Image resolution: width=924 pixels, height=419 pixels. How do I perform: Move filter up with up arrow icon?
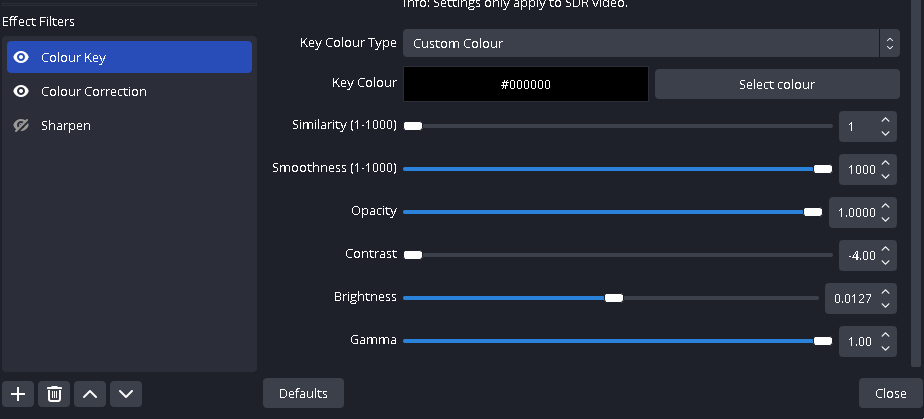(90, 394)
